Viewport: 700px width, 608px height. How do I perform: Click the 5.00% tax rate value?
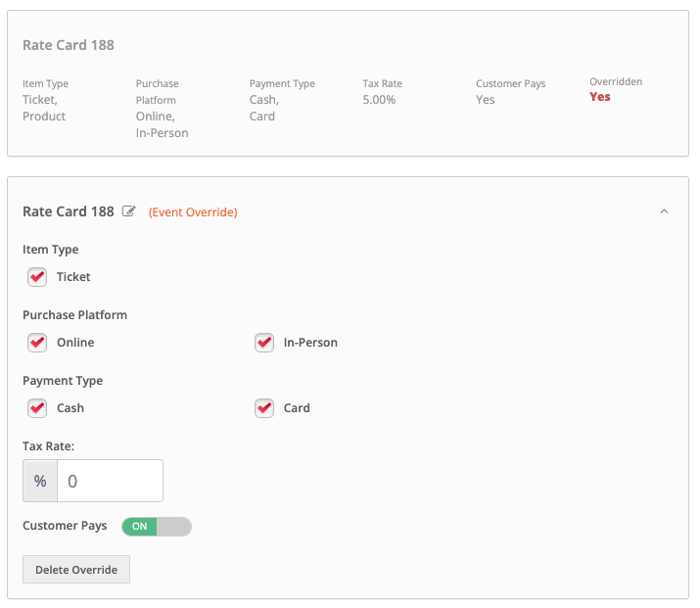379,100
